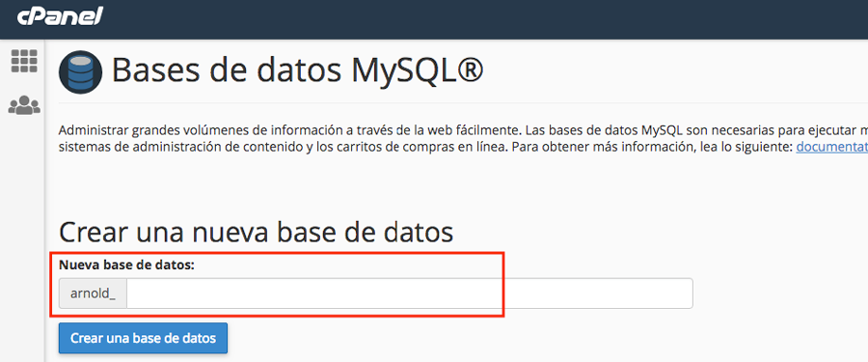Open the documentation link

831,147
